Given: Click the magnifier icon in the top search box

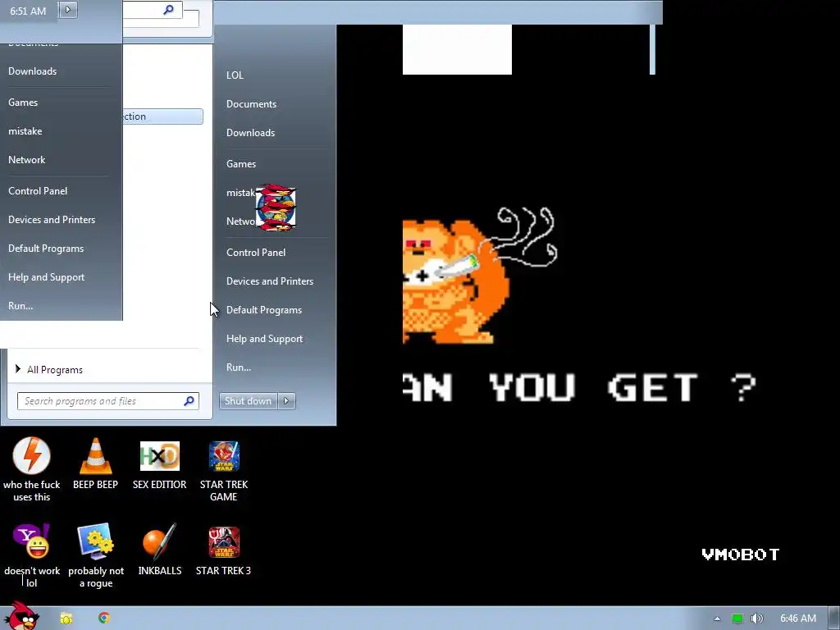Looking at the screenshot, I should [168, 9].
